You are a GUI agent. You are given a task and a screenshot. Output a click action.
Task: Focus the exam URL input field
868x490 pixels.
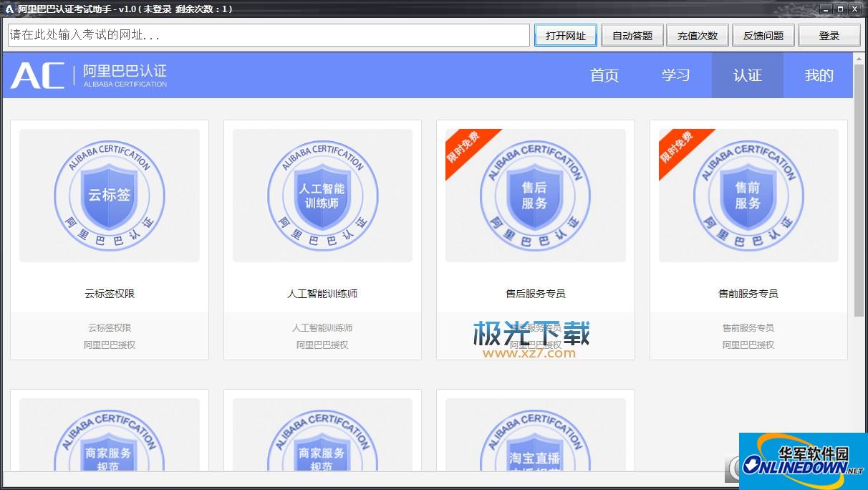(x=269, y=35)
